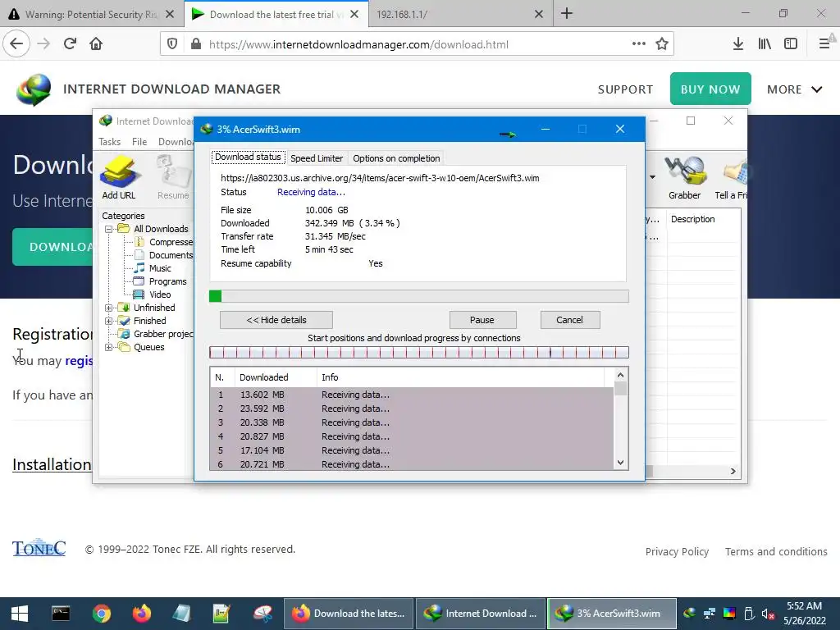
Task: Open the Firefox library icon
Action: 765,44
